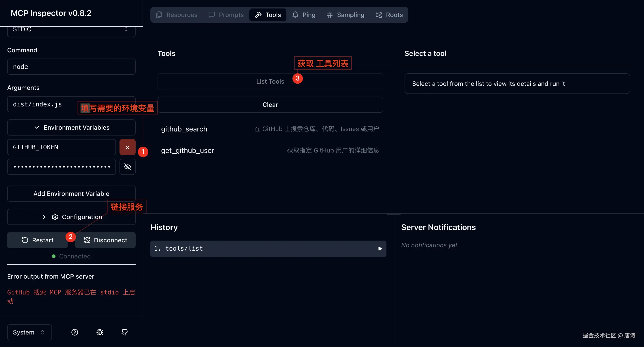This screenshot has width=644, height=347.
Task: Open the help question mark icon
Action: 75,332
